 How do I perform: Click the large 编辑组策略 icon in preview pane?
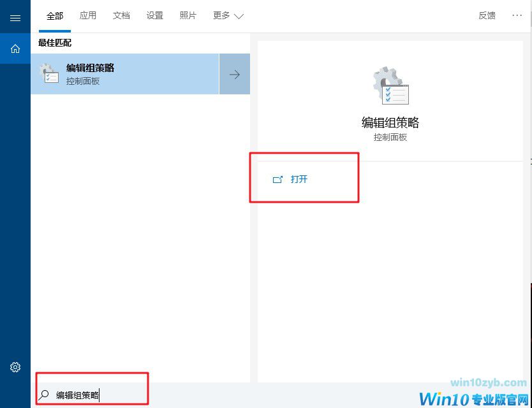coord(390,85)
